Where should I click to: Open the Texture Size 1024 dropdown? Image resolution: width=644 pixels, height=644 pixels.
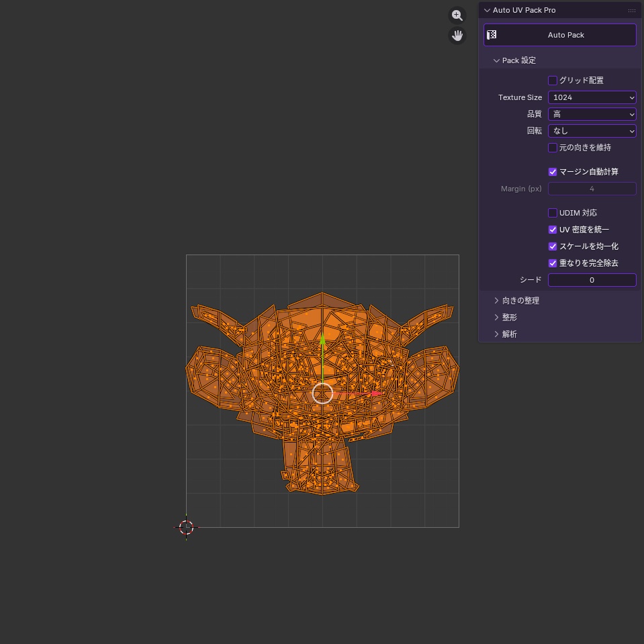point(592,97)
